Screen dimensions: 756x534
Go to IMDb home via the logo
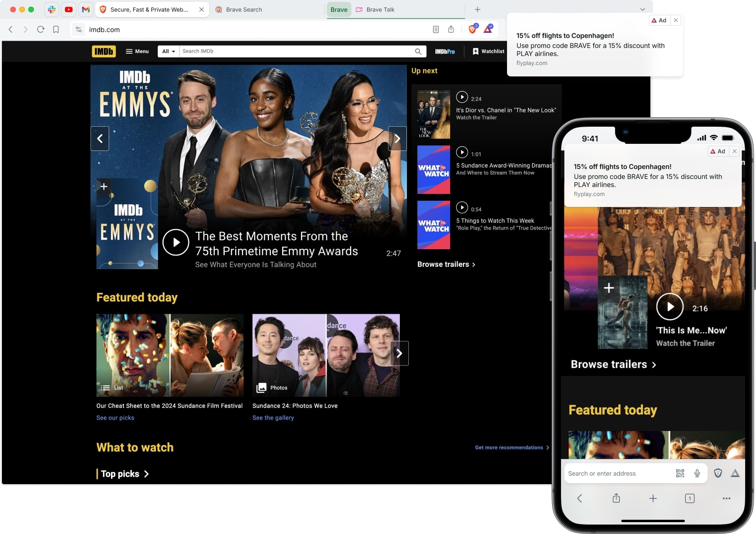[x=104, y=51]
